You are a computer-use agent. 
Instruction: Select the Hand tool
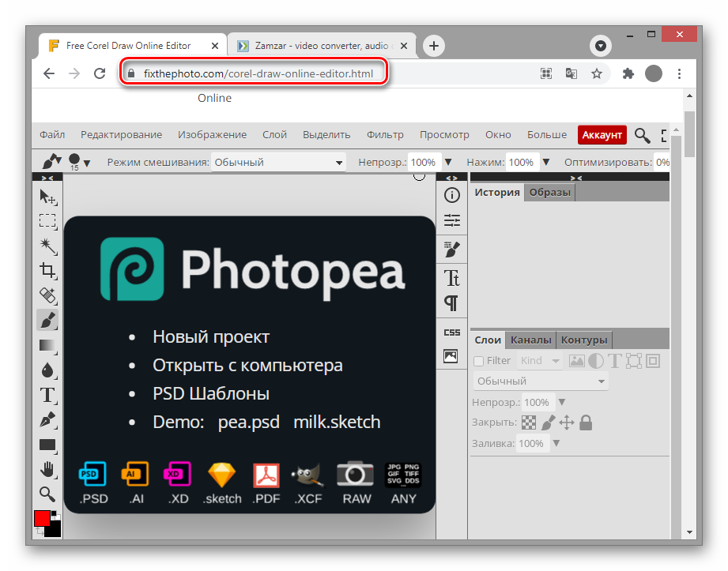47,469
